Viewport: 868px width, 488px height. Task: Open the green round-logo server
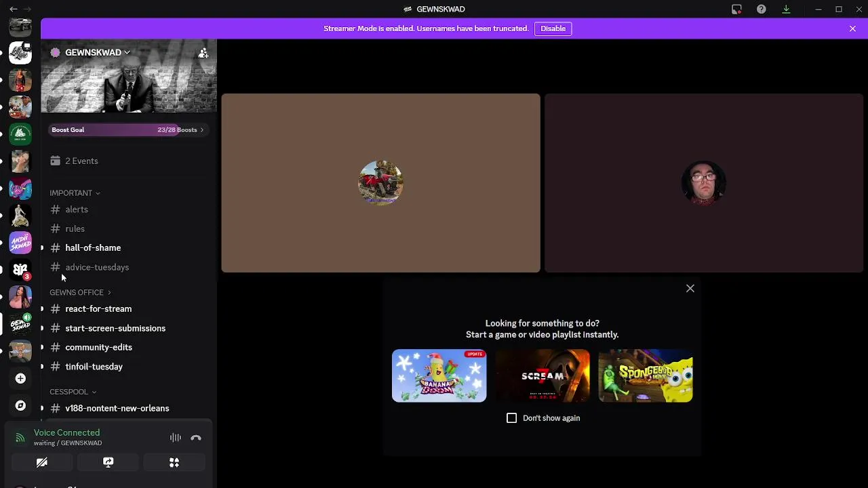pos(20,134)
